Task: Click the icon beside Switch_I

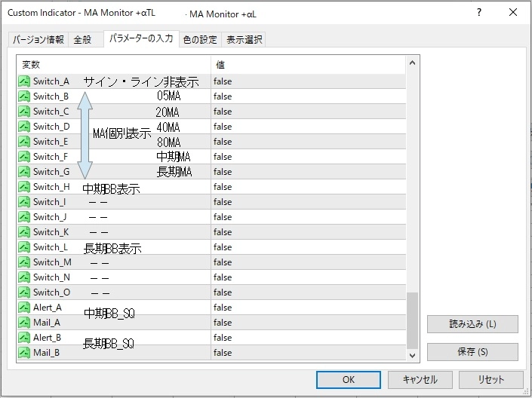Action: coord(24,202)
